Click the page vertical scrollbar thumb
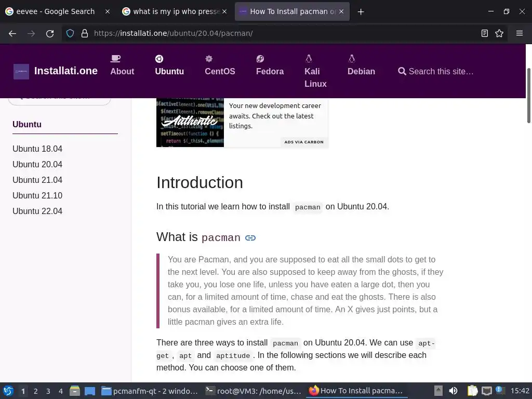Image resolution: width=532 pixels, height=399 pixels. click(528, 96)
